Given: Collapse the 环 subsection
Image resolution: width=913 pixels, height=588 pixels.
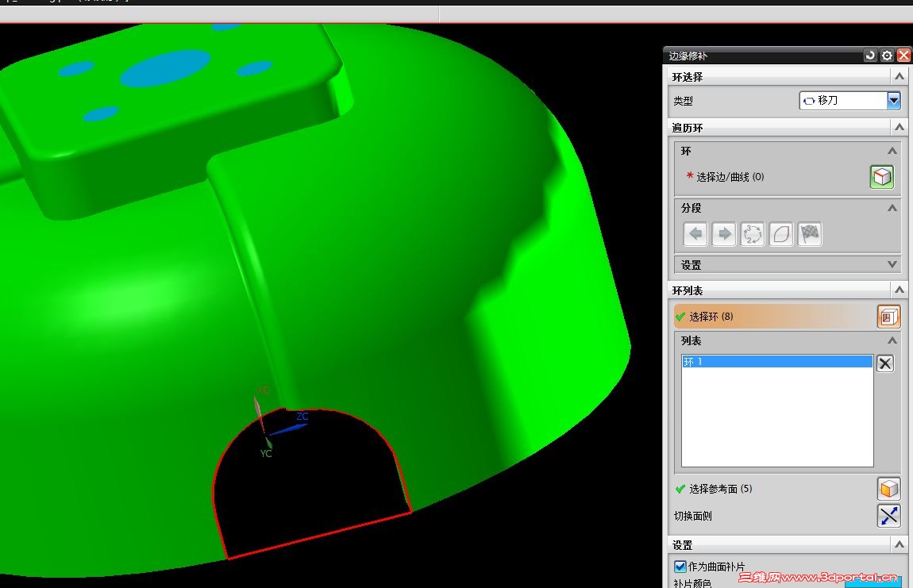Looking at the screenshot, I should [x=892, y=151].
